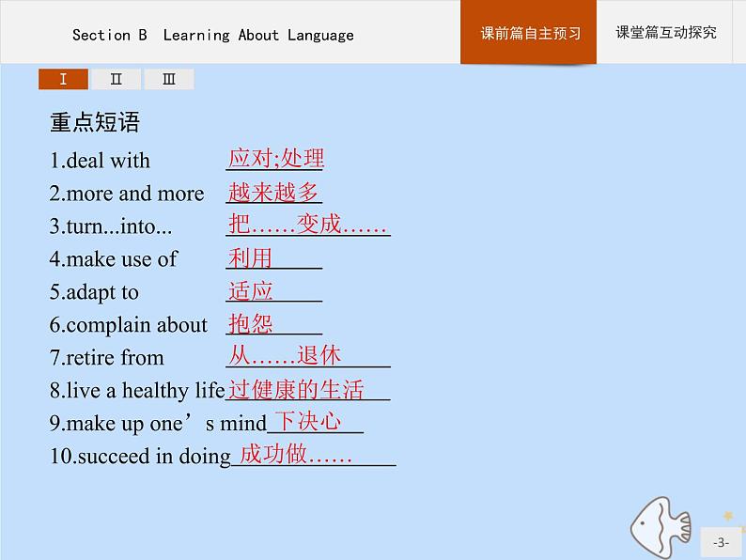Click the Section B Learning About Language title
Screen dimensions: 746x560
[212, 35]
